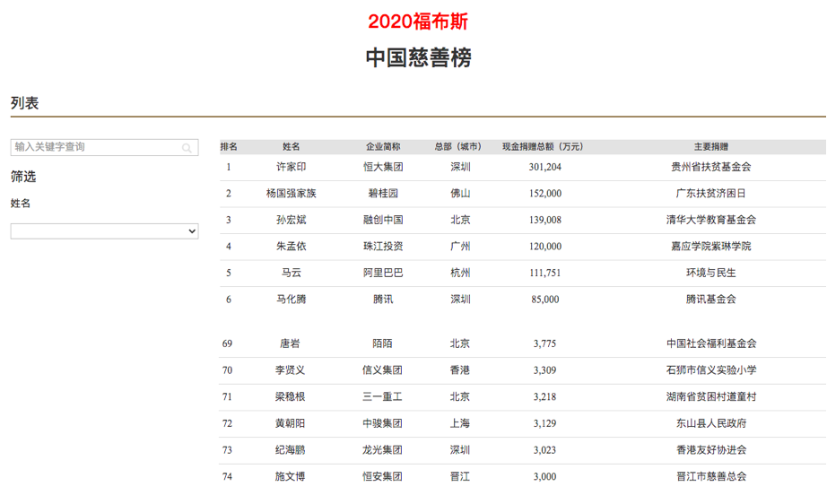Click company 珠江投资
Viewport: 827px width, 504px height.
pyautogui.click(x=383, y=247)
